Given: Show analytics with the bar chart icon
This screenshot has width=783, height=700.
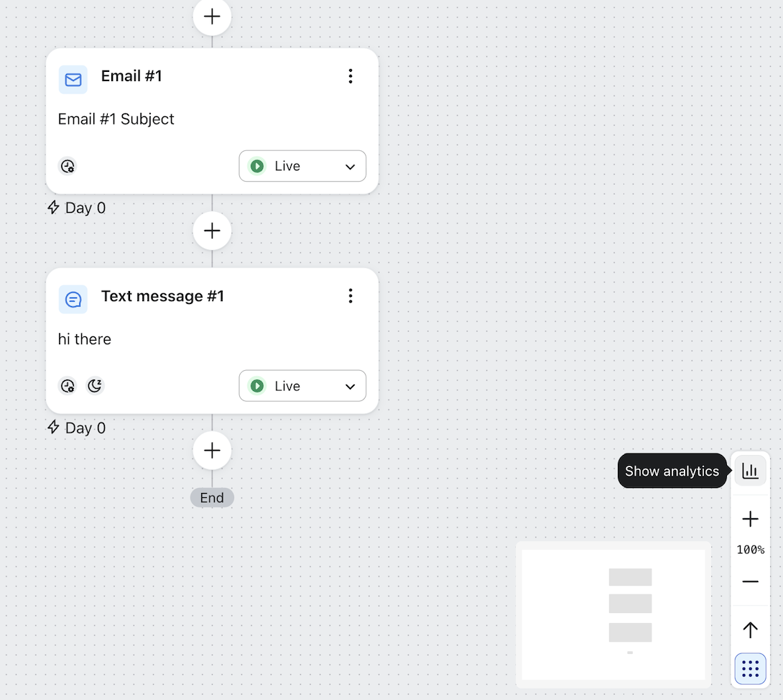Looking at the screenshot, I should [750, 471].
